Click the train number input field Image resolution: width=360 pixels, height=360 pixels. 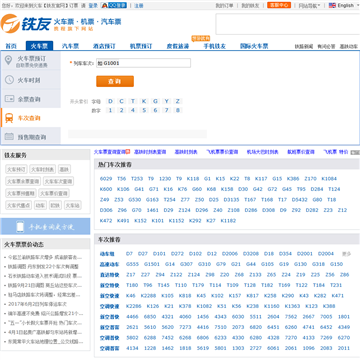[x=143, y=63]
